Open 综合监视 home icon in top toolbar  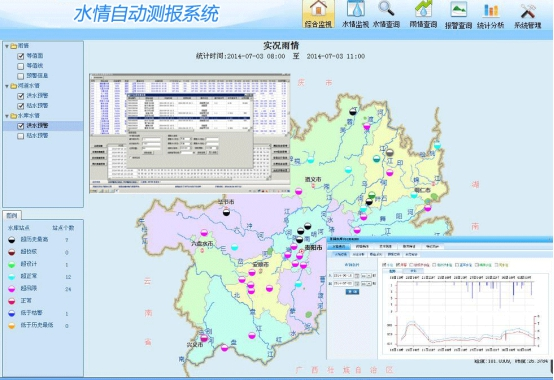(x=318, y=14)
